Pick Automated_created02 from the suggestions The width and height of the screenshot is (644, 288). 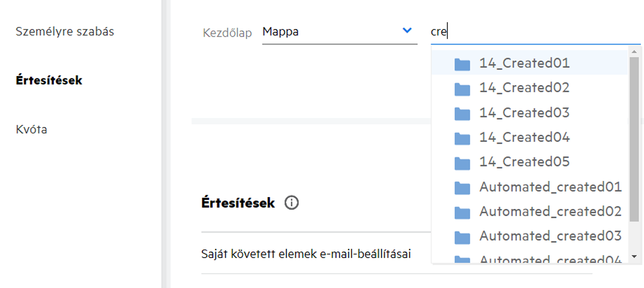(550, 212)
